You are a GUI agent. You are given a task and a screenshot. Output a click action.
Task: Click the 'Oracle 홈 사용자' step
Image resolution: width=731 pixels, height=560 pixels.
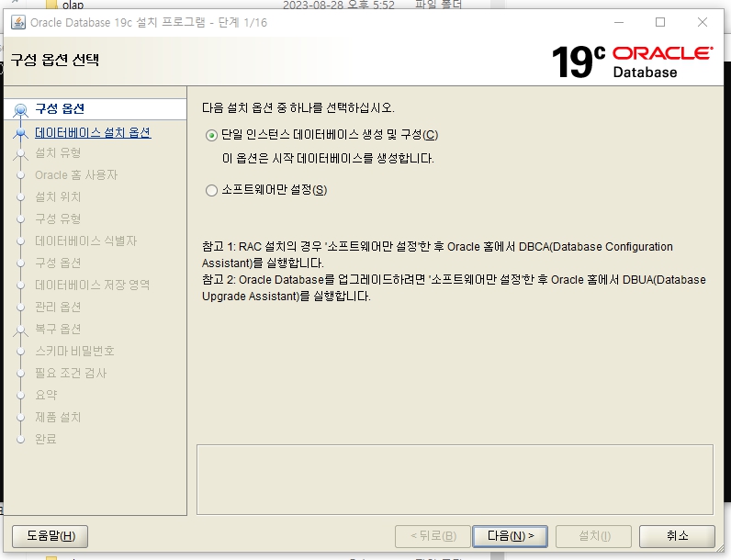(x=76, y=175)
